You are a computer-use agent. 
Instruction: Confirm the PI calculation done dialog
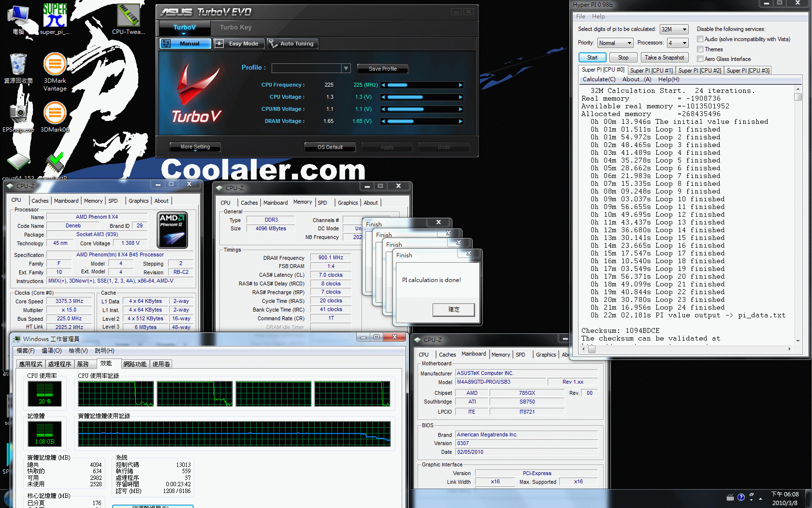[x=454, y=310]
